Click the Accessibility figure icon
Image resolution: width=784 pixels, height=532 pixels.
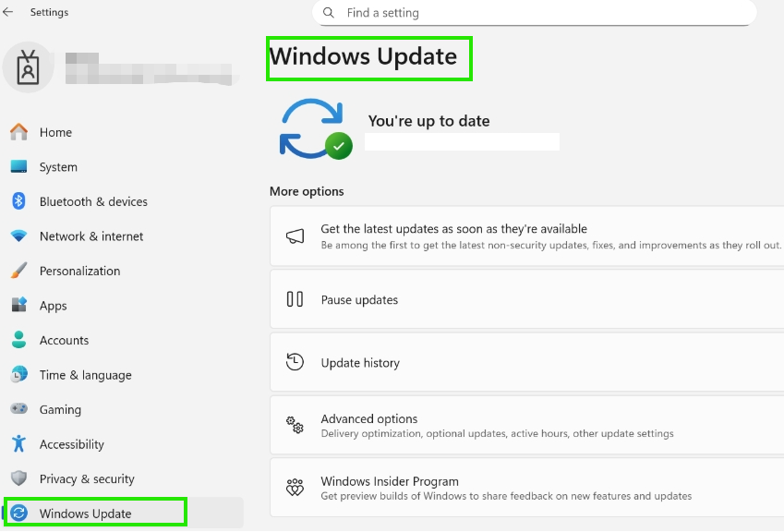[19, 443]
